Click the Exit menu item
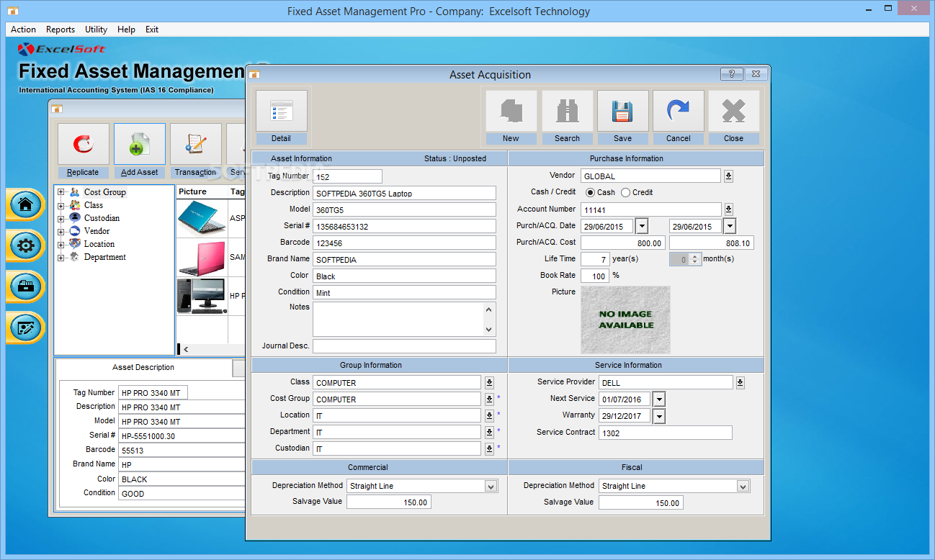The image size is (935, 560). click(152, 30)
